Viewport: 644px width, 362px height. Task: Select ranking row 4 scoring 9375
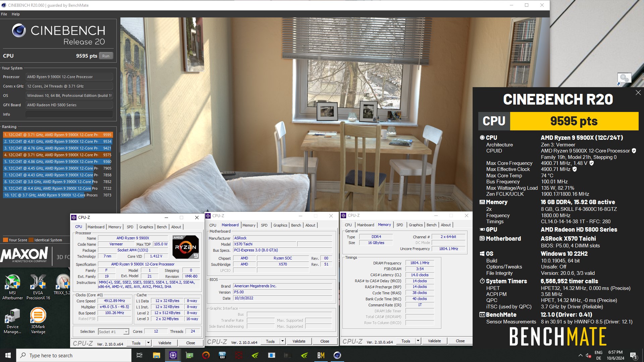click(x=58, y=155)
